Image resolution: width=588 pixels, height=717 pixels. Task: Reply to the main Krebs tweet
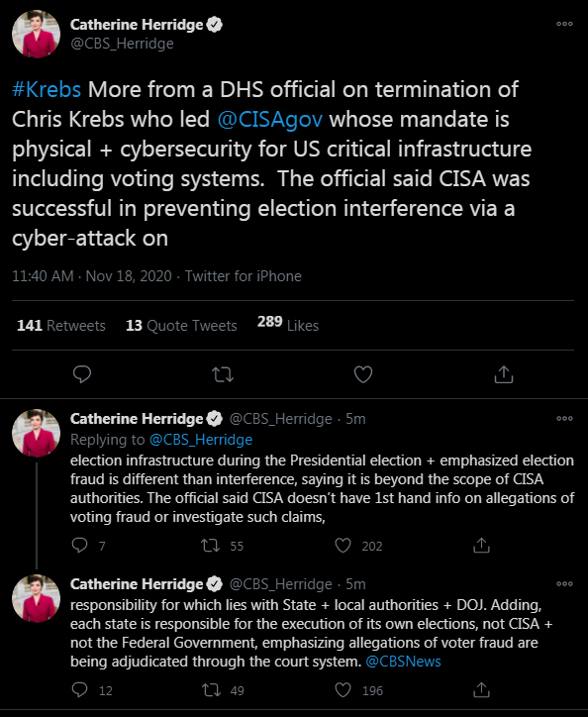click(x=82, y=374)
